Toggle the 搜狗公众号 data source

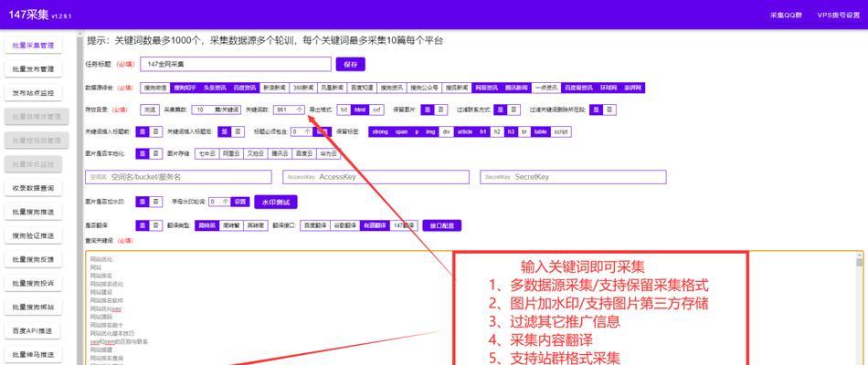(424, 88)
